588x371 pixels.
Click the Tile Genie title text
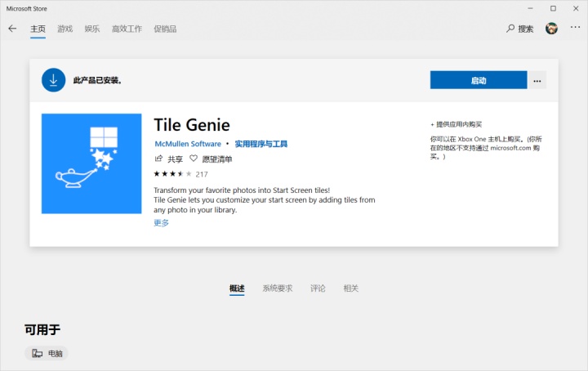192,125
